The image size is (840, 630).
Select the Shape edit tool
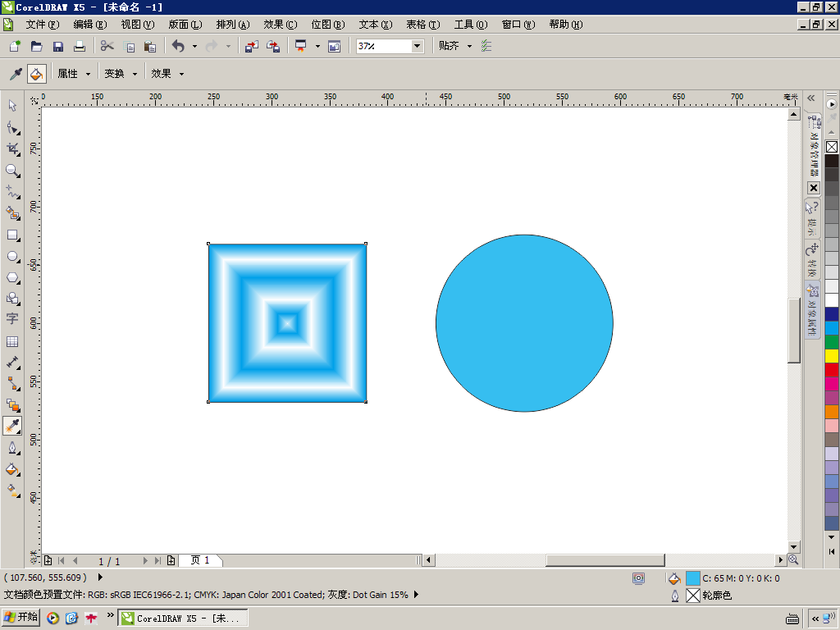click(x=12, y=127)
